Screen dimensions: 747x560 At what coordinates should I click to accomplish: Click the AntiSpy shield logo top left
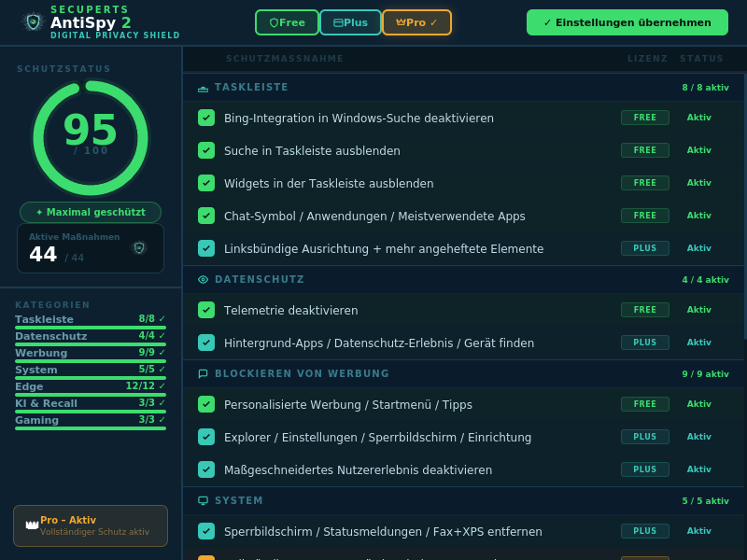tap(32, 22)
